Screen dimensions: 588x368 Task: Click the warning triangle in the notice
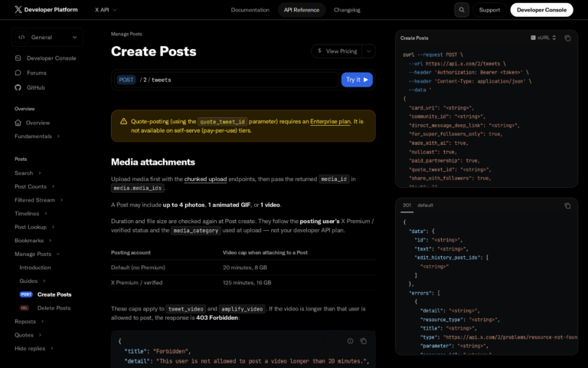[x=123, y=121]
